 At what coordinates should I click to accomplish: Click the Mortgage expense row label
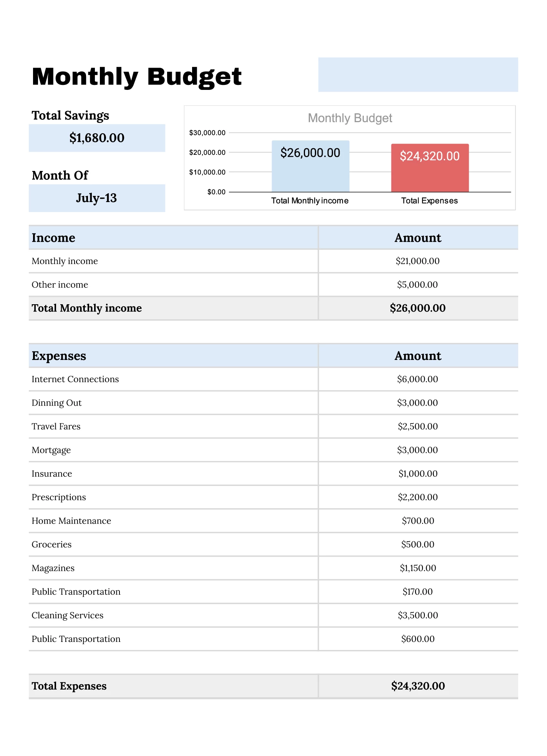tap(51, 450)
